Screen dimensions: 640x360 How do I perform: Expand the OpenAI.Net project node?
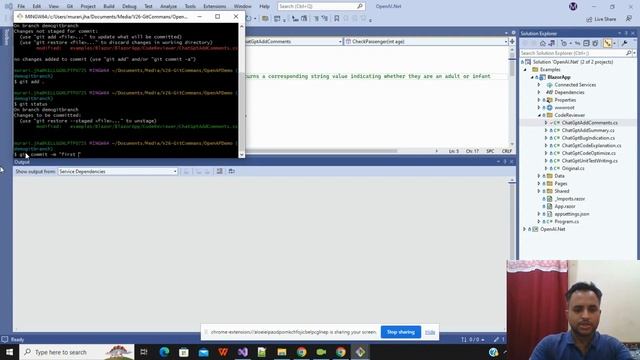[x=524, y=229]
